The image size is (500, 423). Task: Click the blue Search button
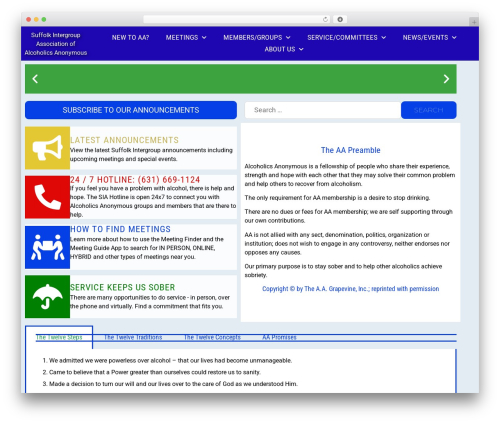click(429, 110)
